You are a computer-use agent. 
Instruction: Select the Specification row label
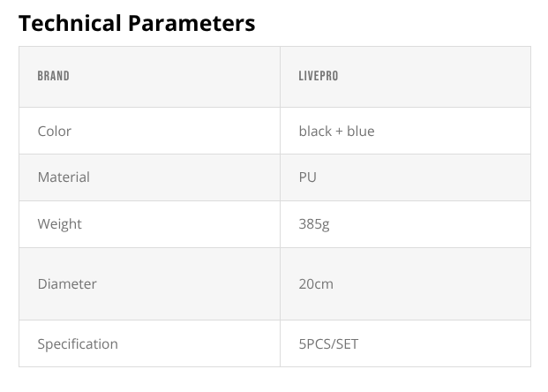(78, 343)
